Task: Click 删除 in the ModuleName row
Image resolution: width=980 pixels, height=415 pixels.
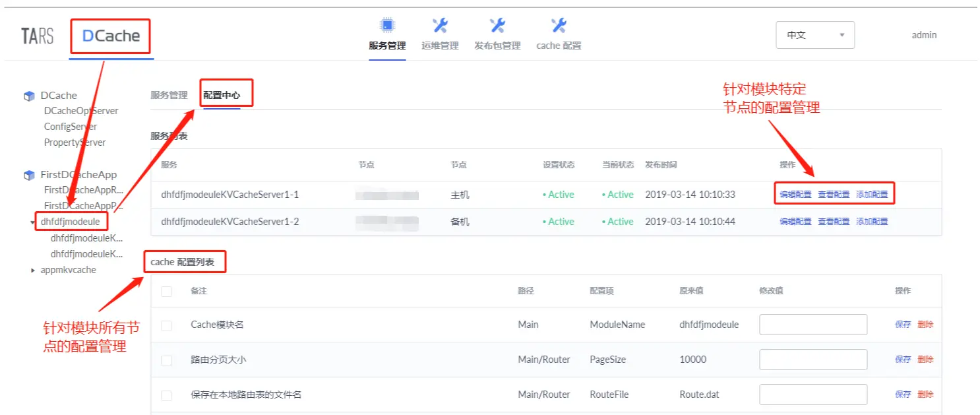Action: pos(925,325)
